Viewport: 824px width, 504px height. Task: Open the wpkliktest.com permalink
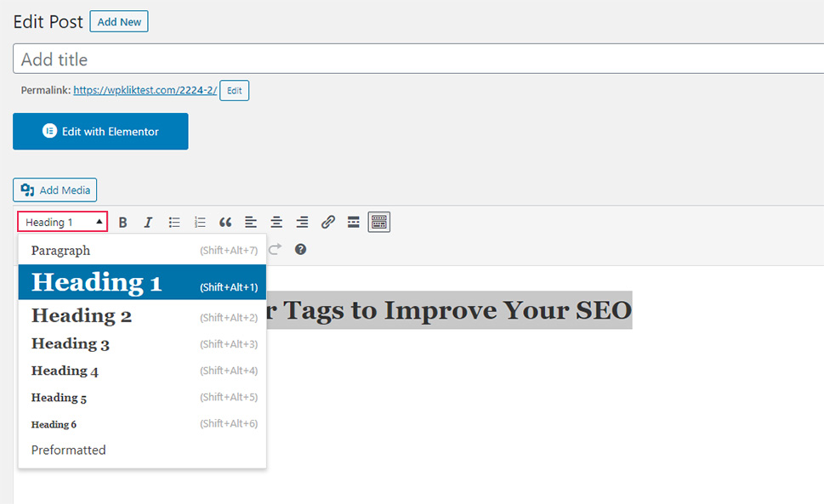[x=145, y=90]
